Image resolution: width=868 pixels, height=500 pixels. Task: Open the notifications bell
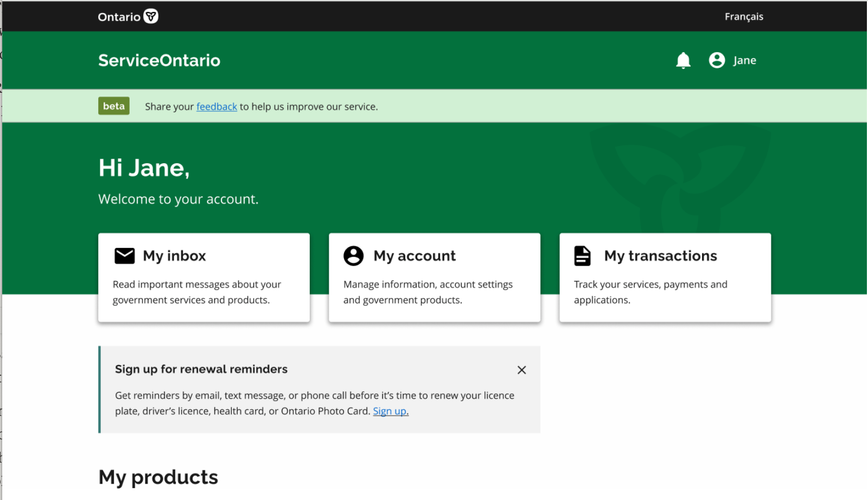(684, 60)
